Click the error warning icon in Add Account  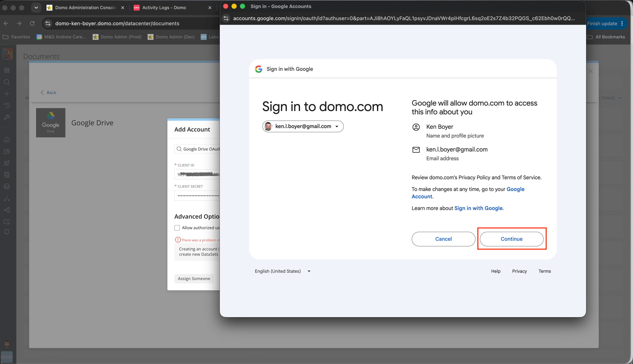pos(178,240)
